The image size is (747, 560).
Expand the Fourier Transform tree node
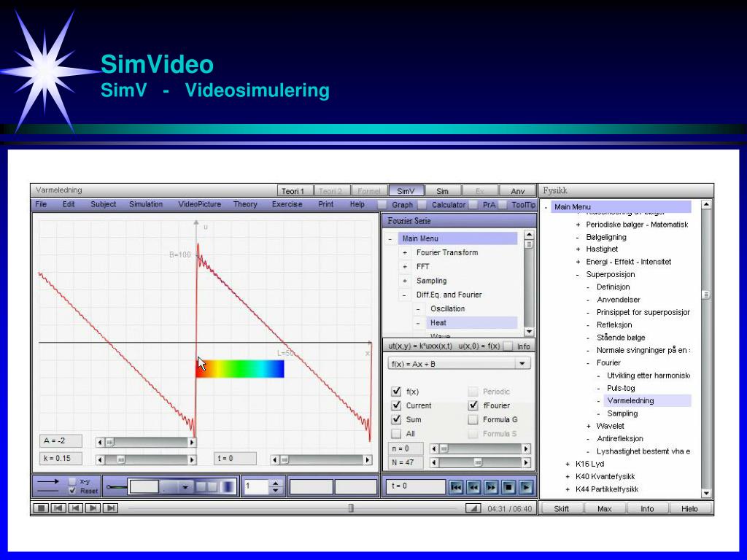(405, 253)
